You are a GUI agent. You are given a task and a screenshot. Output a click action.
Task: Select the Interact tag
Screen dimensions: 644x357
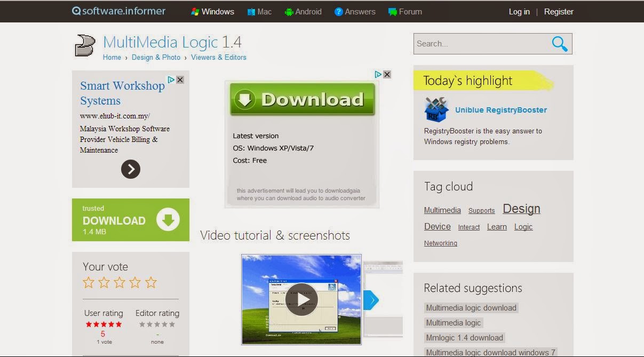[469, 227]
